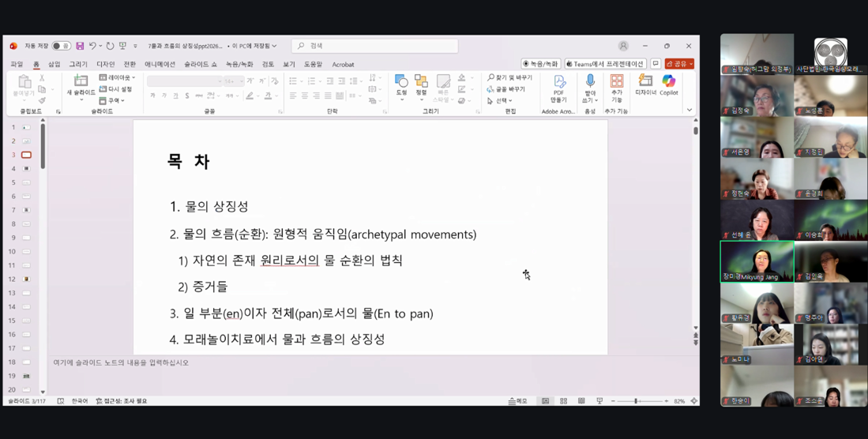Click the 공유 share button
Viewport: 868px width, 439px height.
coord(679,64)
